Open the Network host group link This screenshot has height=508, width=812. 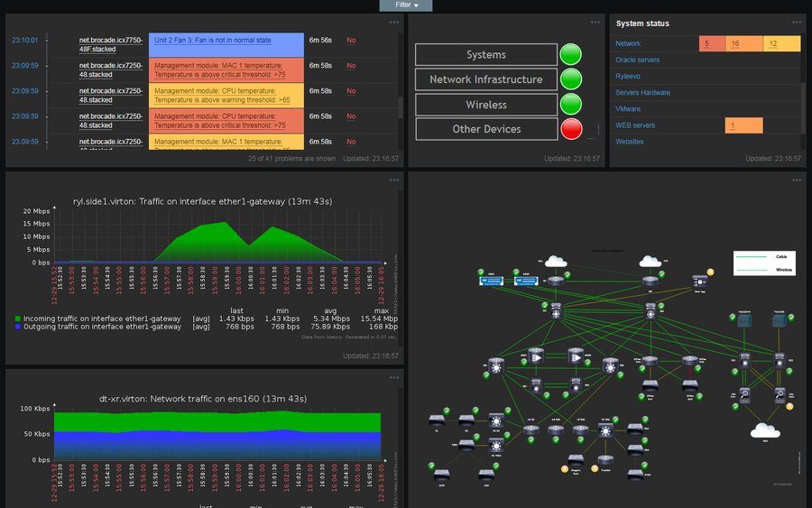tap(628, 43)
